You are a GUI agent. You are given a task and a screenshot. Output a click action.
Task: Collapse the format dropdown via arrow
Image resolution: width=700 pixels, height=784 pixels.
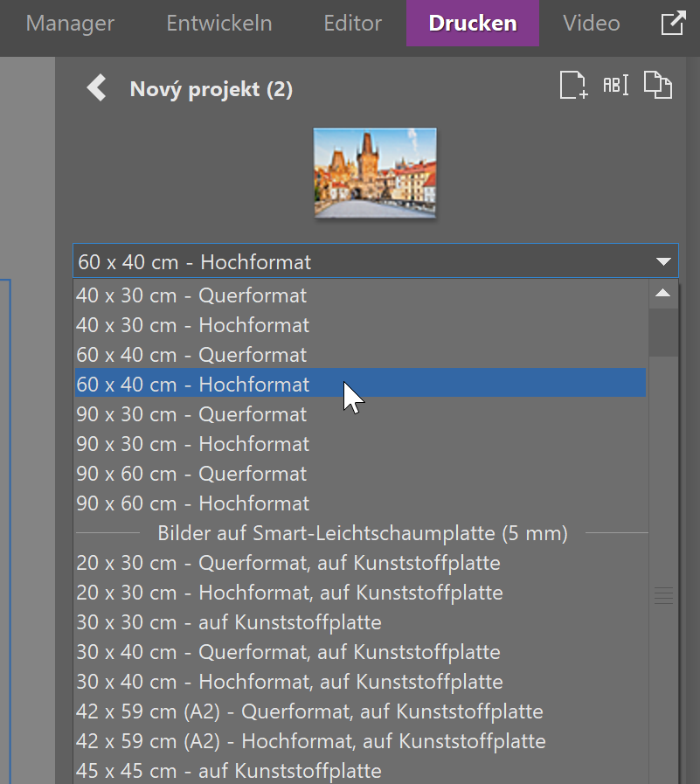point(662,261)
